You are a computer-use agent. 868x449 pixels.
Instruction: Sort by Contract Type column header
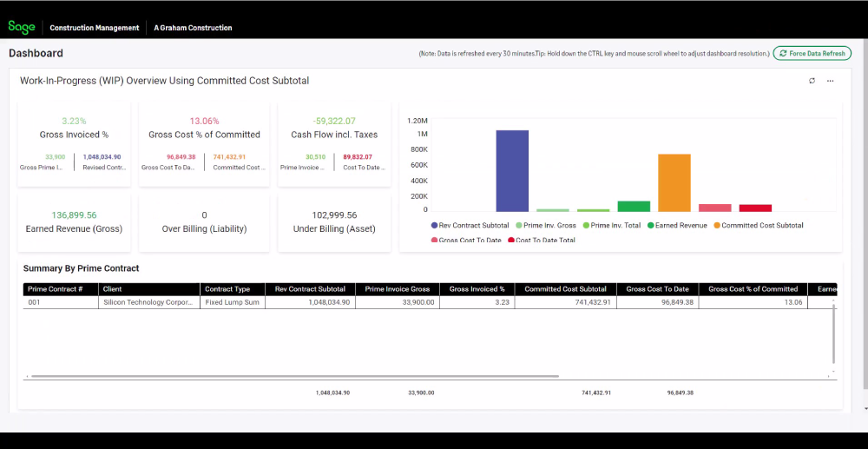233,289
